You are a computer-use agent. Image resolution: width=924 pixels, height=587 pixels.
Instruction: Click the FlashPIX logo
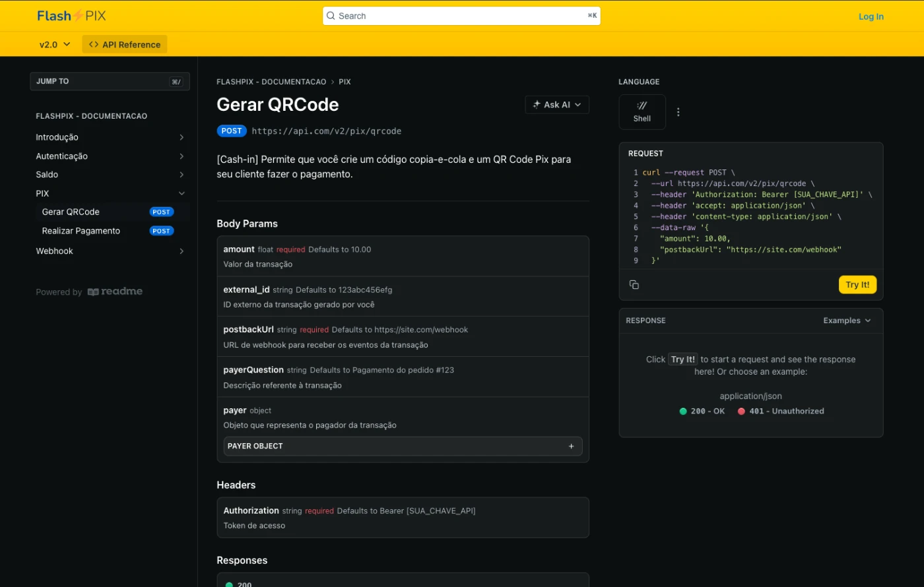[x=71, y=16]
